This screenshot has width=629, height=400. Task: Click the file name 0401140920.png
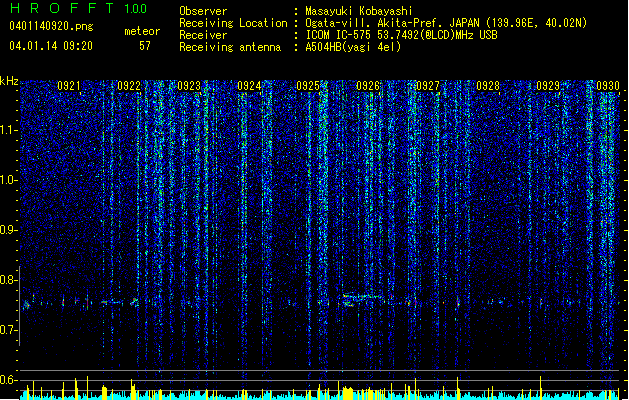pyautogui.click(x=51, y=26)
